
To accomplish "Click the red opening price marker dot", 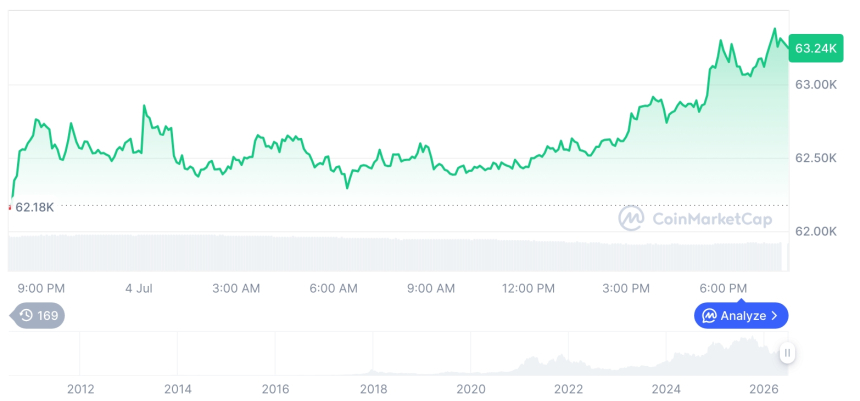I will coord(9,207).
